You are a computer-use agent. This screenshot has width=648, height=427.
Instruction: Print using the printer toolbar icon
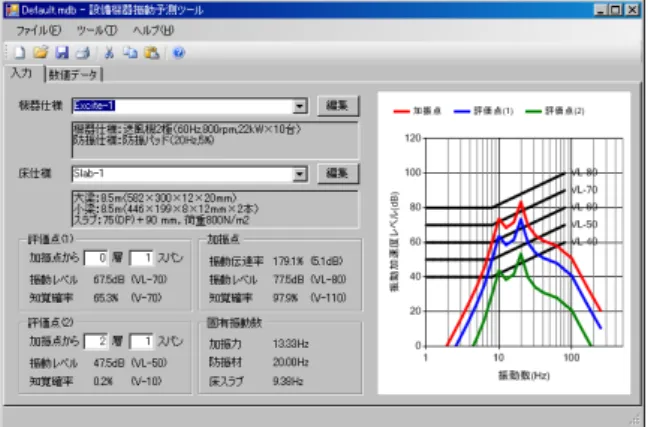tap(83, 52)
